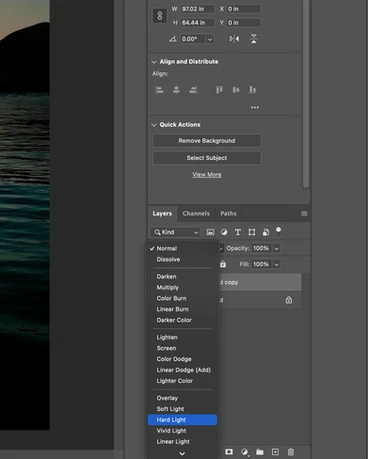The height and width of the screenshot is (459, 368).
Task: Open the View More link
Action: pos(207,175)
